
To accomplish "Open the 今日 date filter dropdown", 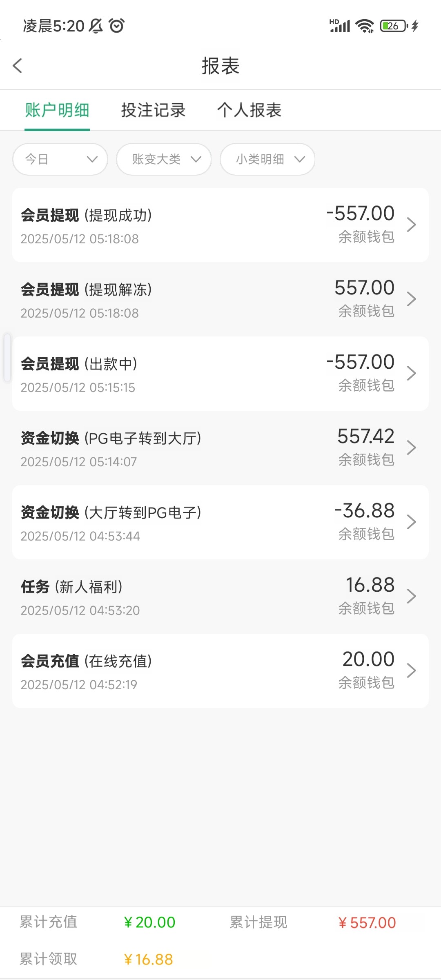I will [60, 159].
